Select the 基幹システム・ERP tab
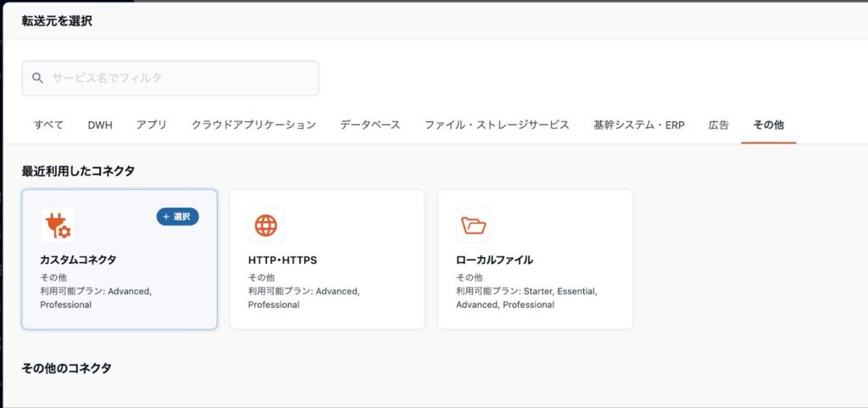The width and height of the screenshot is (868, 408). [x=638, y=125]
